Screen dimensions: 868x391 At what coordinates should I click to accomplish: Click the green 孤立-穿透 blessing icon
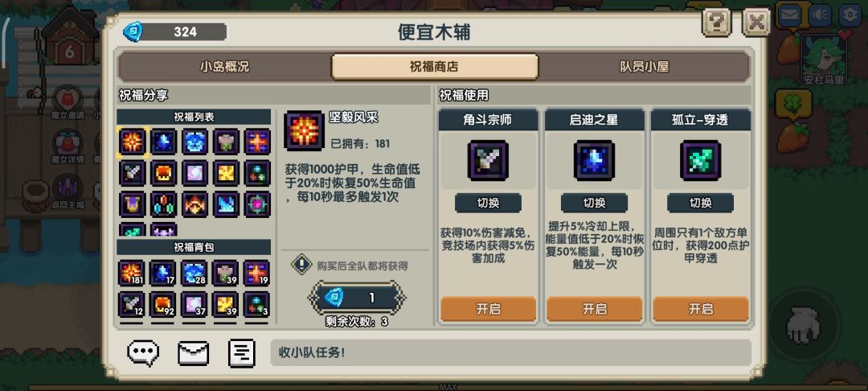click(700, 161)
